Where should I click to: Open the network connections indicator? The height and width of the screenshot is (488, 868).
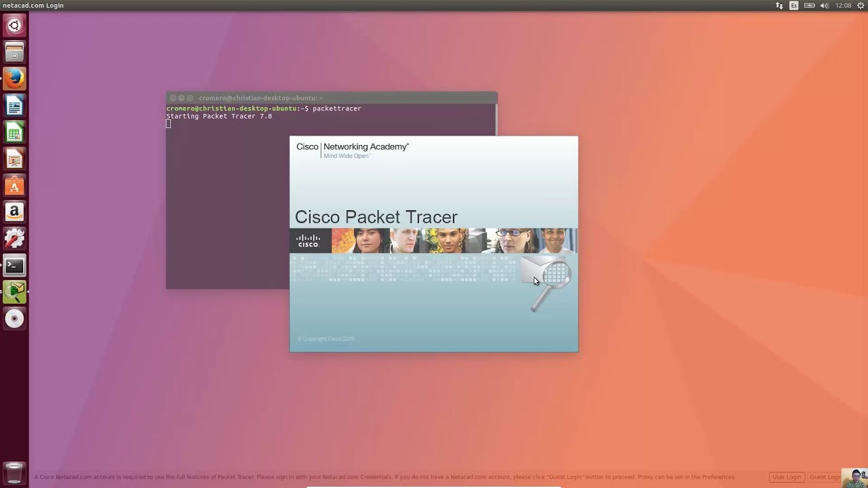pyautogui.click(x=779, y=5)
